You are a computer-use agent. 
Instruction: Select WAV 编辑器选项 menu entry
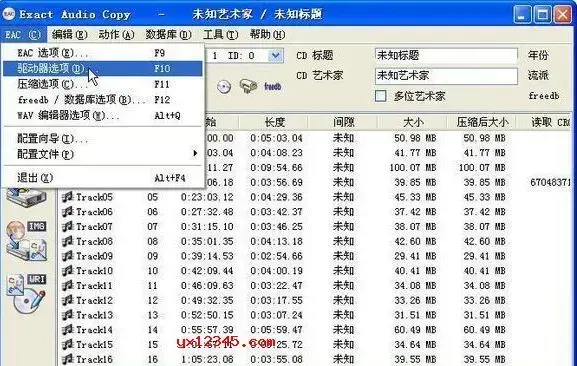[x=102, y=116]
